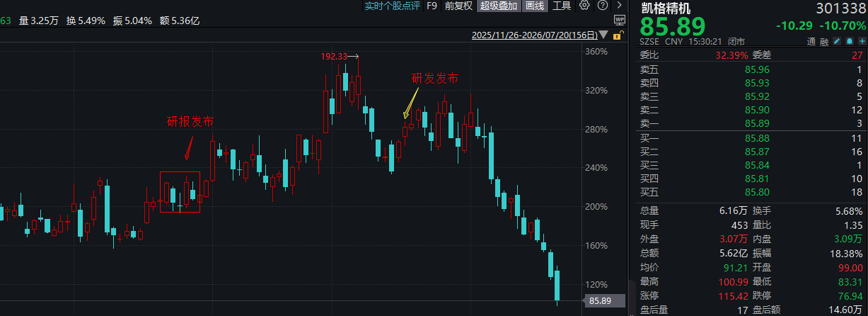Viewport: 868px width, 316px height.
Task: Set a price alert bell icon
Action: (849, 42)
